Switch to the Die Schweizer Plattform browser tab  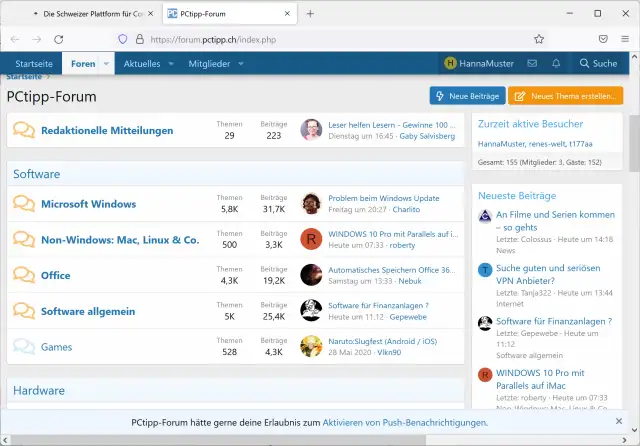[x=85, y=13]
